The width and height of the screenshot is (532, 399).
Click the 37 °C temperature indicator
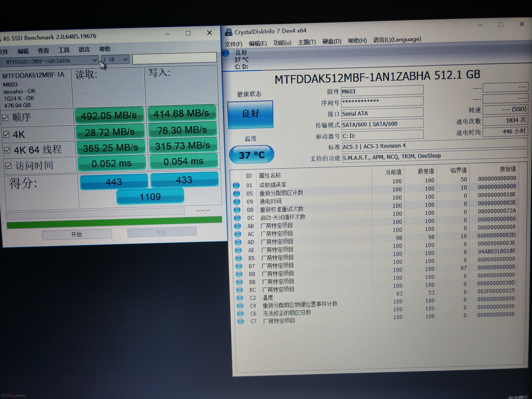click(x=252, y=155)
